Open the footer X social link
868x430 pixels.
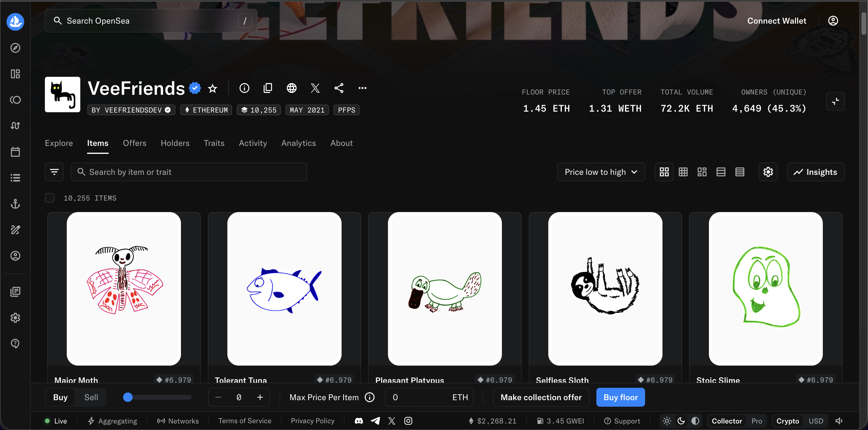(x=391, y=421)
